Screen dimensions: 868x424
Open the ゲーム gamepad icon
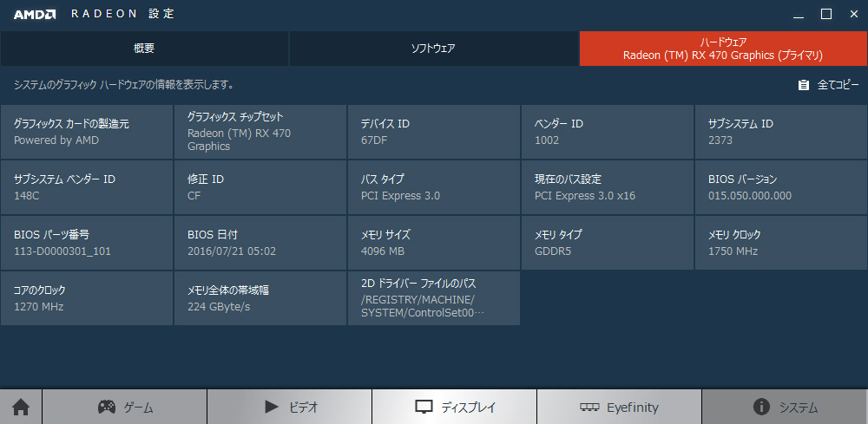click(x=107, y=407)
